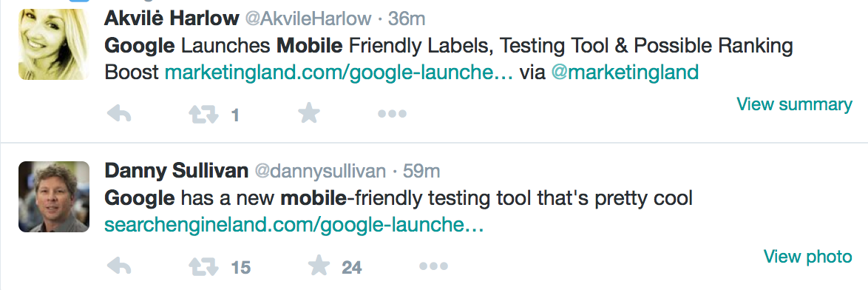Screen dimensions: 868x290
Task: Retweet Akvilė Harlow's tweet
Action: 204,115
